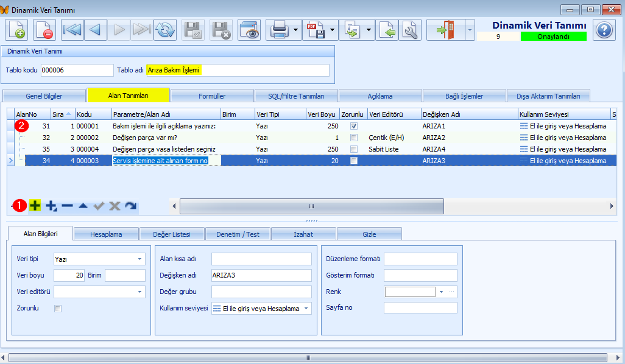Go to the previous record arrow
Screen dimensions: 625x364
pyautogui.click(x=95, y=30)
